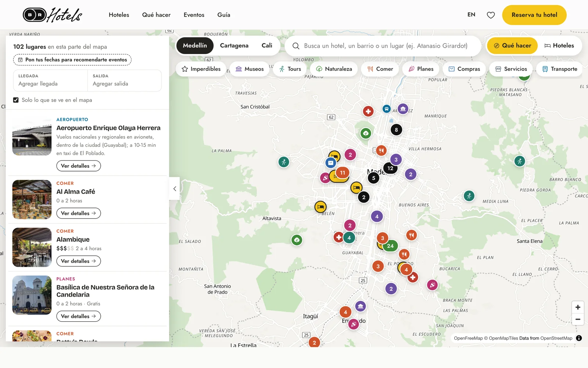View details for Al Alma Café
Screen dimensions: 588x368
[x=79, y=213]
